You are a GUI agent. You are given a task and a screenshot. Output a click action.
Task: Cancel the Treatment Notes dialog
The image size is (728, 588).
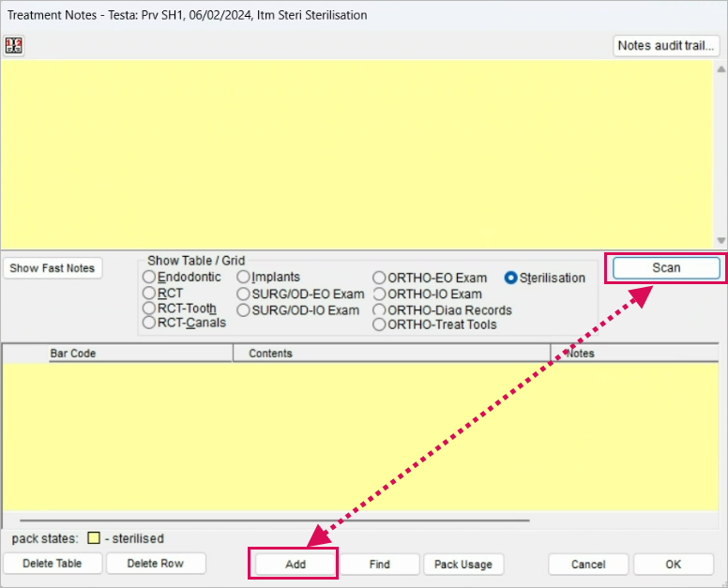tap(588, 565)
